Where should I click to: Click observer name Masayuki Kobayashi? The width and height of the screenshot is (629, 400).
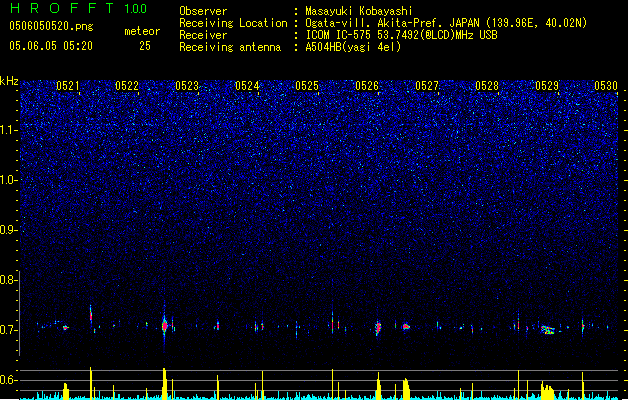click(359, 11)
